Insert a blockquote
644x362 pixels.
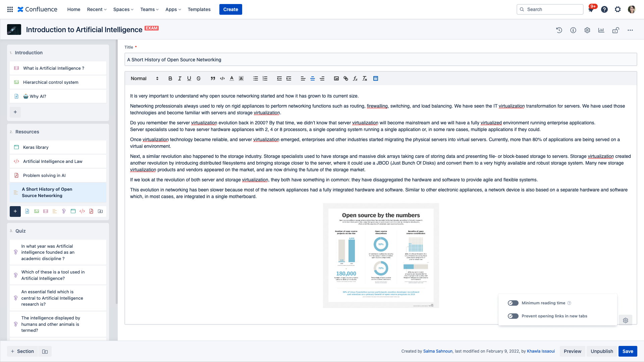(x=213, y=78)
